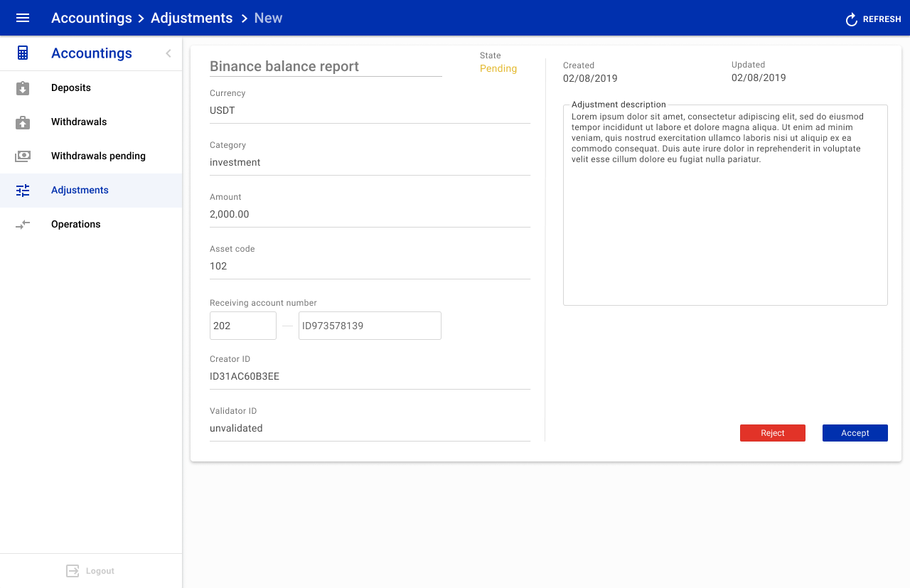Go to Withdrawals pending section
Screen dimensions: 910x588
tap(91, 156)
